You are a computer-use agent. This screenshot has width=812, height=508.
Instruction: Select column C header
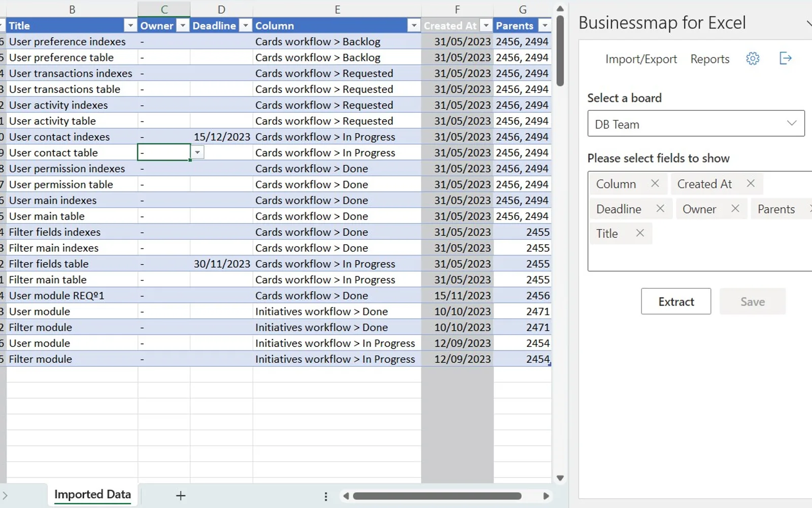[164, 10]
